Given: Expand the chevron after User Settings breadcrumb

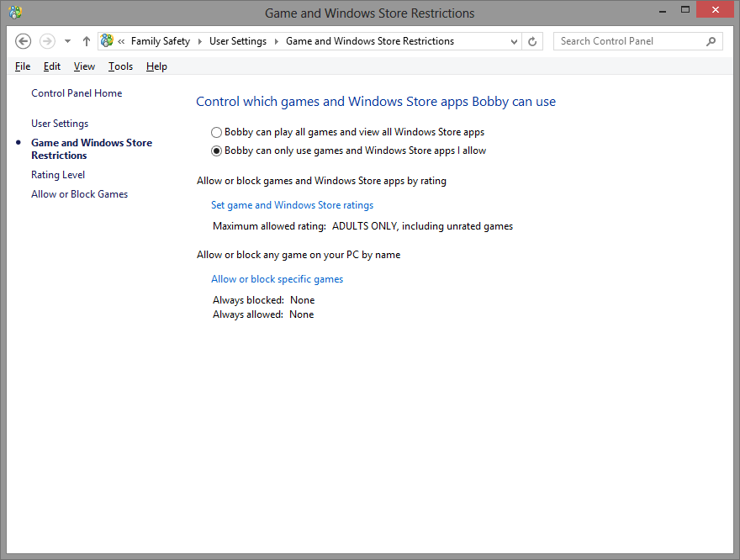Looking at the screenshot, I should coord(276,41).
